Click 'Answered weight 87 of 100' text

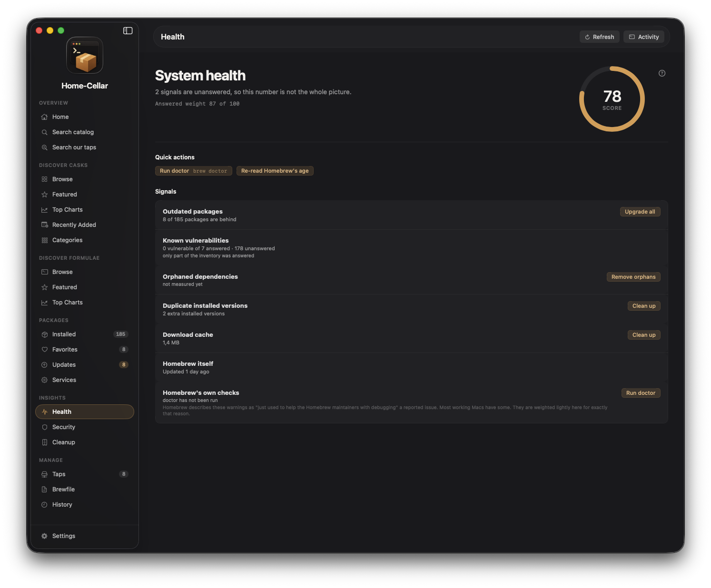(197, 104)
